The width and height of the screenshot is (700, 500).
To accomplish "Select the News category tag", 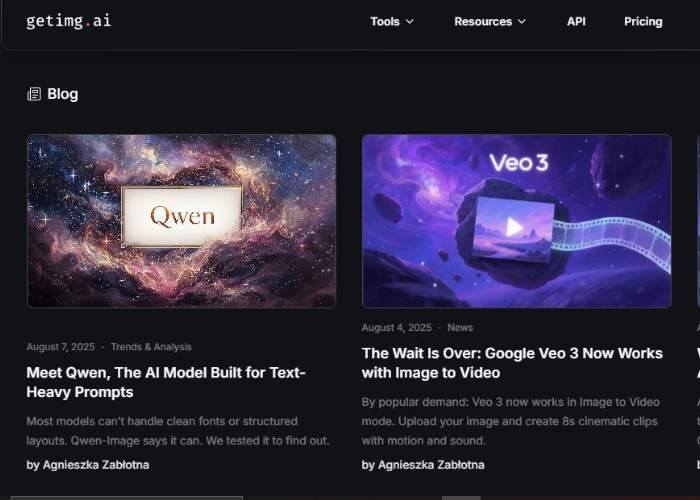I will coord(460,328).
